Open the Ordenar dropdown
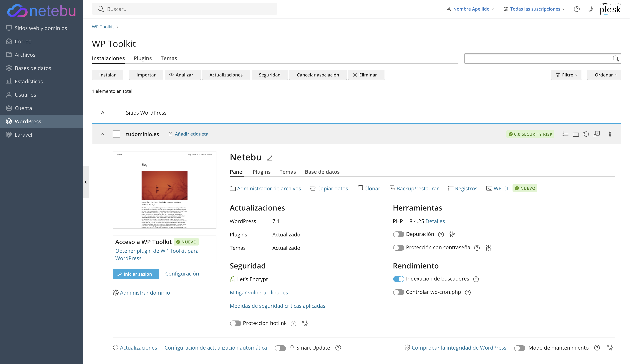The width and height of the screenshot is (630, 364). [x=604, y=75]
